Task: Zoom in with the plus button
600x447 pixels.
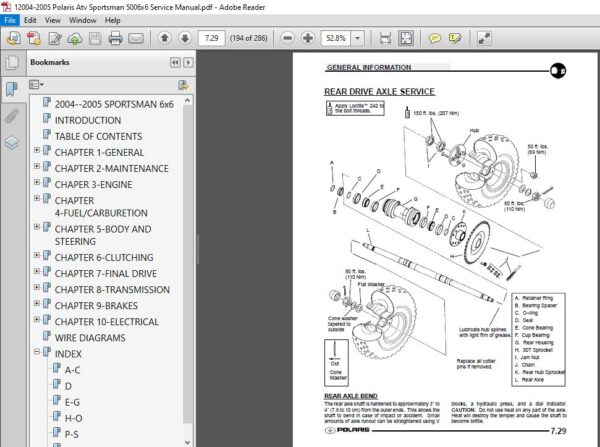Action: pos(308,38)
